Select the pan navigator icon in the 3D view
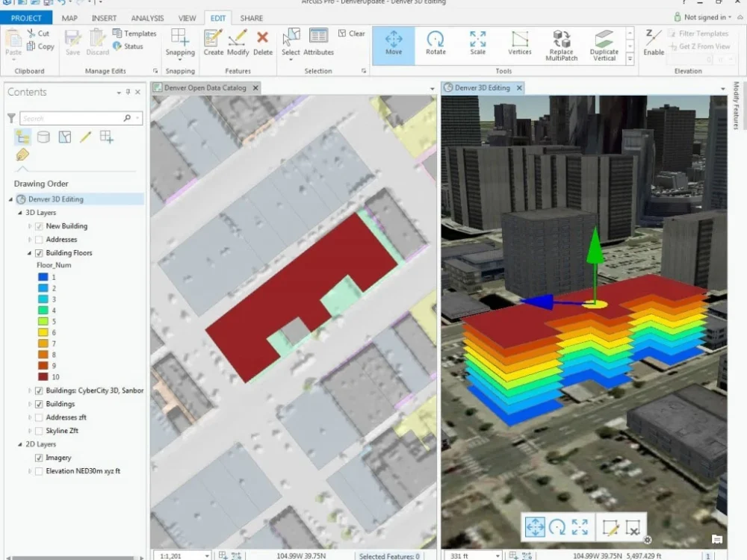 (536, 526)
